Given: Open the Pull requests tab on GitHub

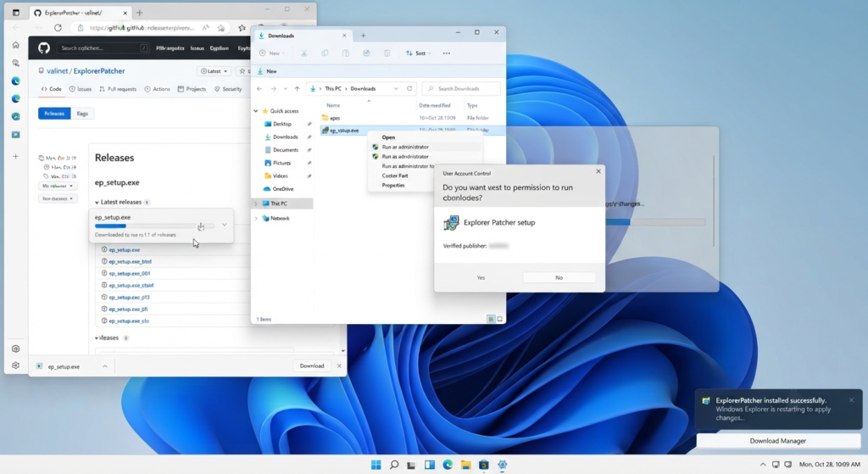Looking at the screenshot, I should click(x=117, y=89).
